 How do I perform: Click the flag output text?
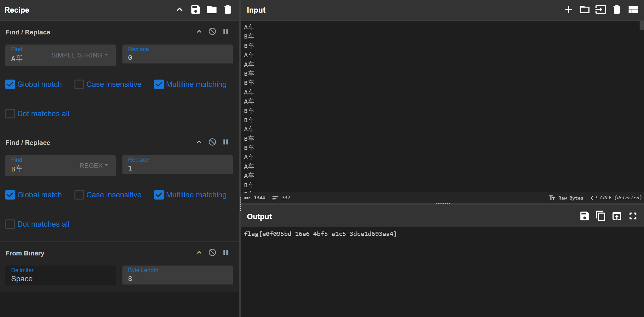point(321,234)
